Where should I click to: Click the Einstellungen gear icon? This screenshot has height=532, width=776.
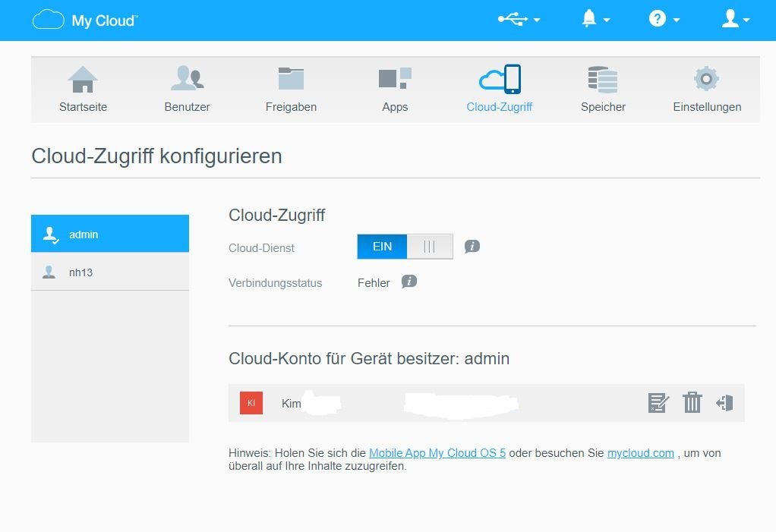coord(706,79)
